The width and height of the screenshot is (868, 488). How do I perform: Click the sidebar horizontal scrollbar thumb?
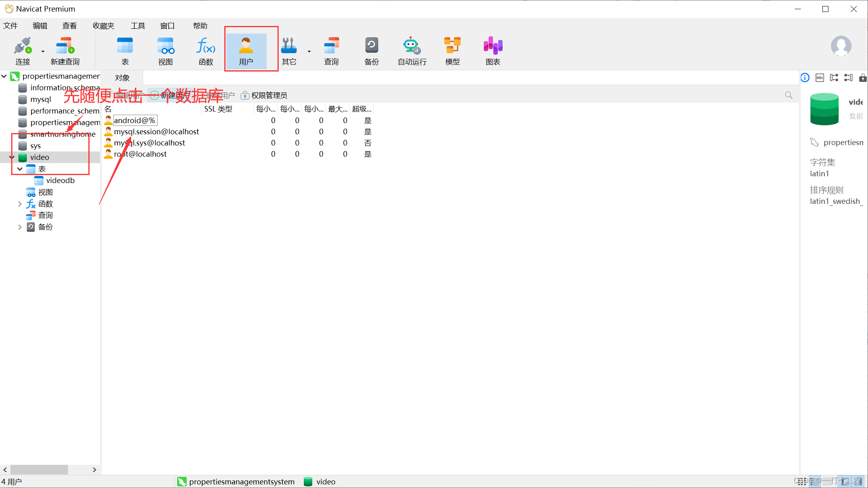coord(39,469)
